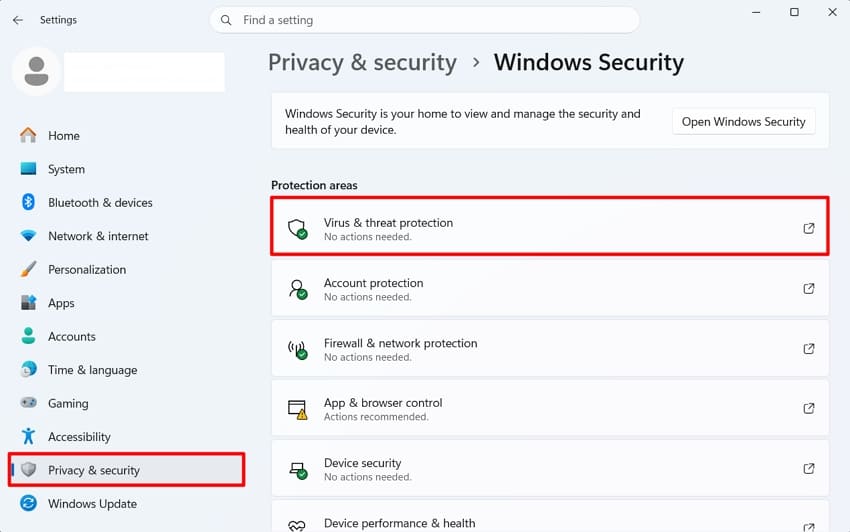Click the user profile avatar

(x=36, y=72)
